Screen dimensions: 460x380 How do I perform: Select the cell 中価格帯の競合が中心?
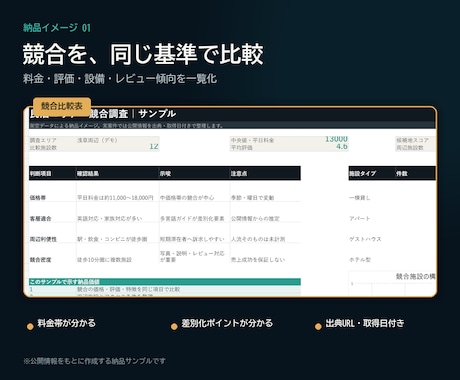[x=187, y=198]
